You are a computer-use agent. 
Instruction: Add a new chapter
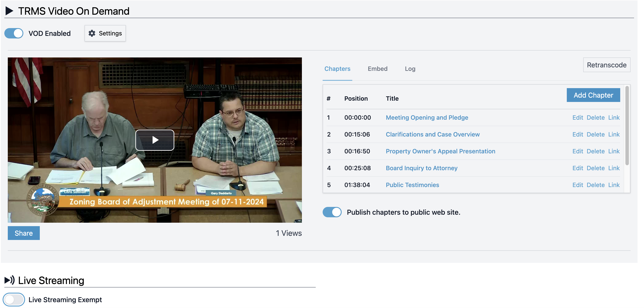pos(593,95)
